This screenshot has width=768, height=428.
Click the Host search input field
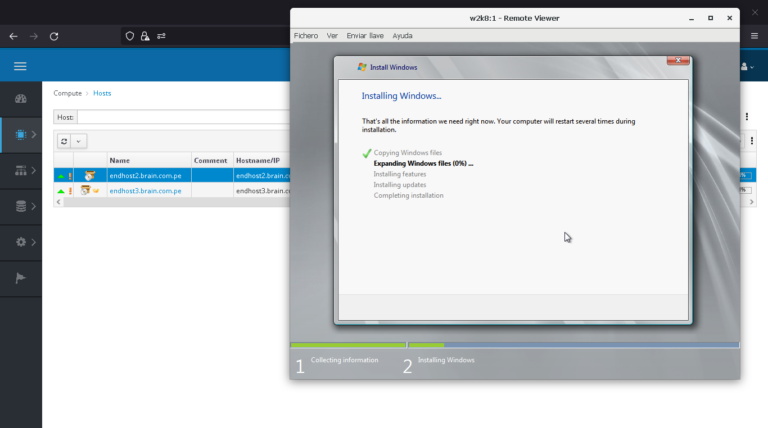pyautogui.click(x=182, y=117)
